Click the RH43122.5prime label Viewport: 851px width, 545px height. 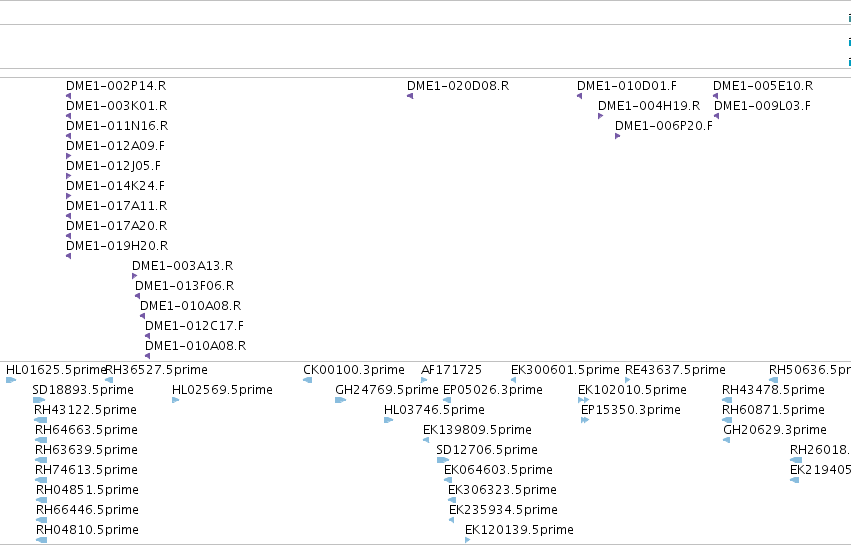tap(85, 410)
